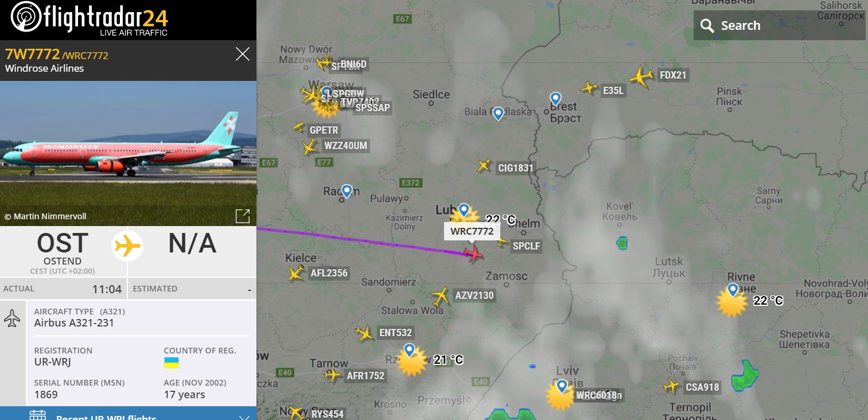
Task: Open the enlarge photo icon on aircraft image
Action: [243, 216]
